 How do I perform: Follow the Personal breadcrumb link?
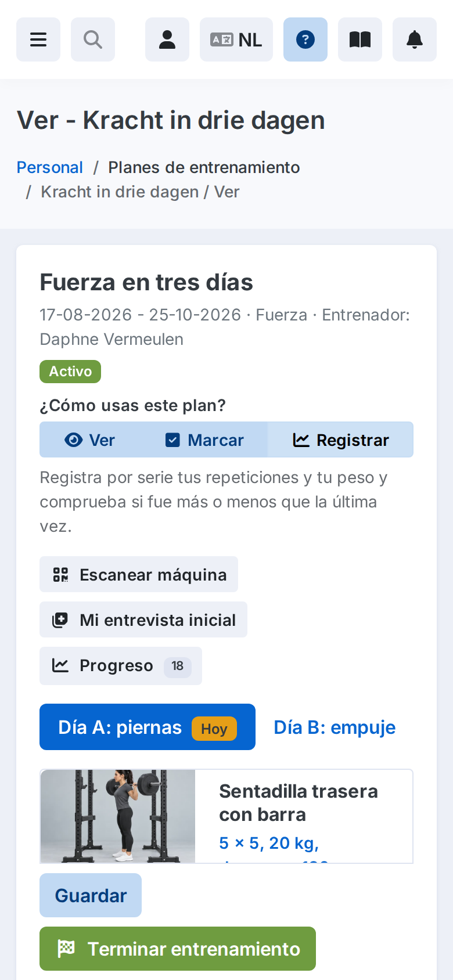point(50,167)
